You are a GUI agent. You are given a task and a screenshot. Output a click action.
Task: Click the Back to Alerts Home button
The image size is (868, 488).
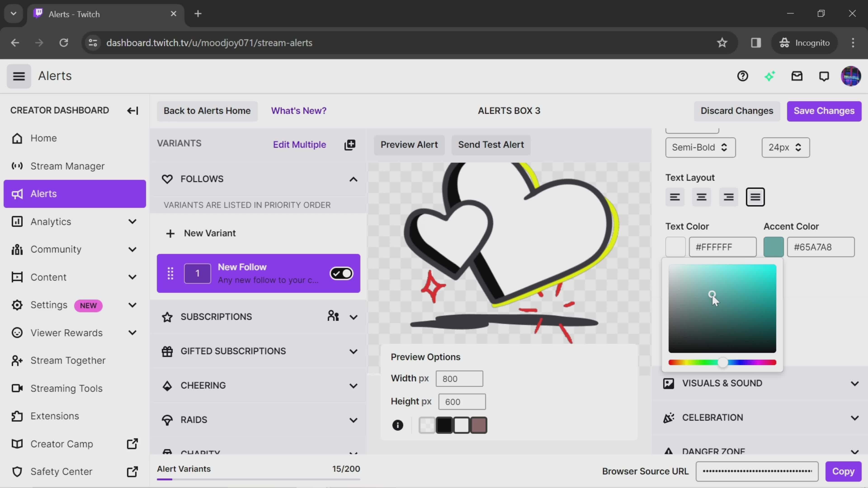click(207, 110)
